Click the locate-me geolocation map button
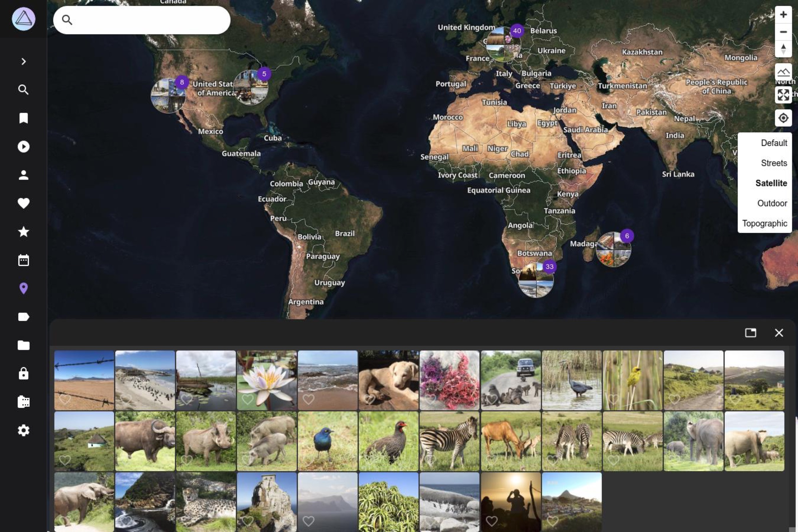The height and width of the screenshot is (532, 798). click(x=783, y=118)
